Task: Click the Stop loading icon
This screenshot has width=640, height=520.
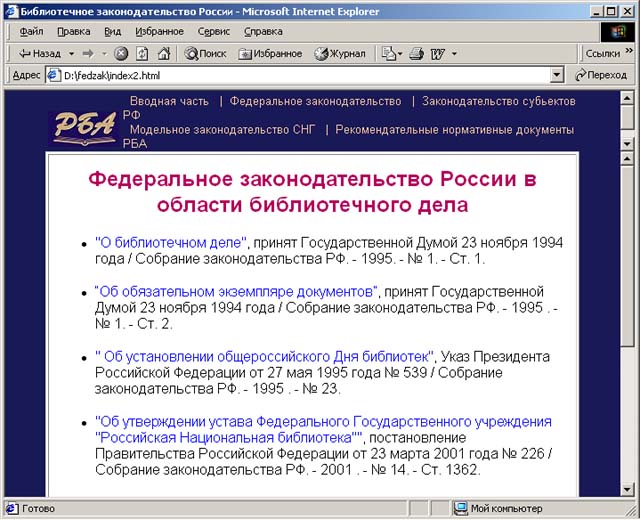Action: [x=121, y=53]
